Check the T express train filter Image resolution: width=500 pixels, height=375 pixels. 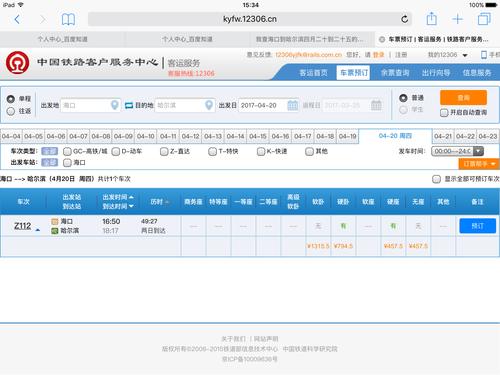point(212,152)
